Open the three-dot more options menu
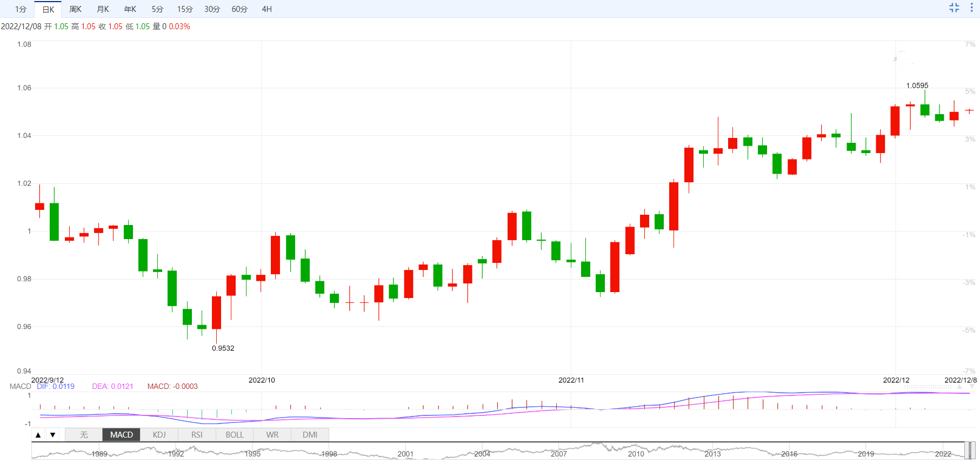 (x=971, y=8)
